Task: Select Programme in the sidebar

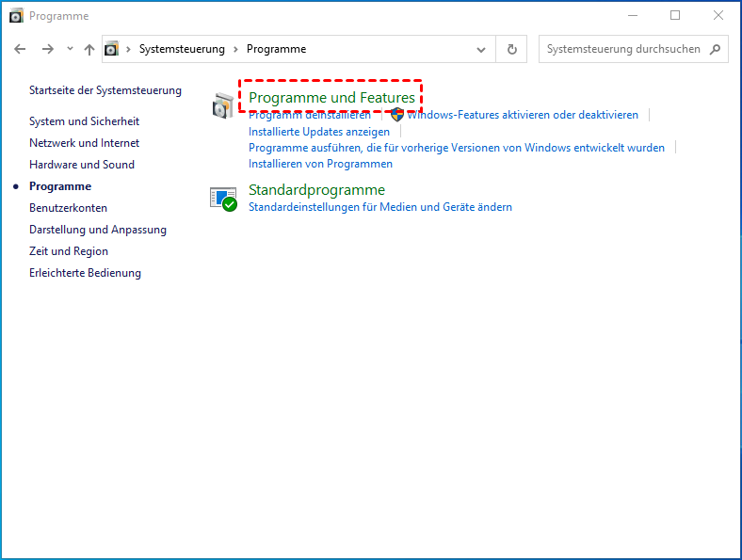Action: click(60, 186)
